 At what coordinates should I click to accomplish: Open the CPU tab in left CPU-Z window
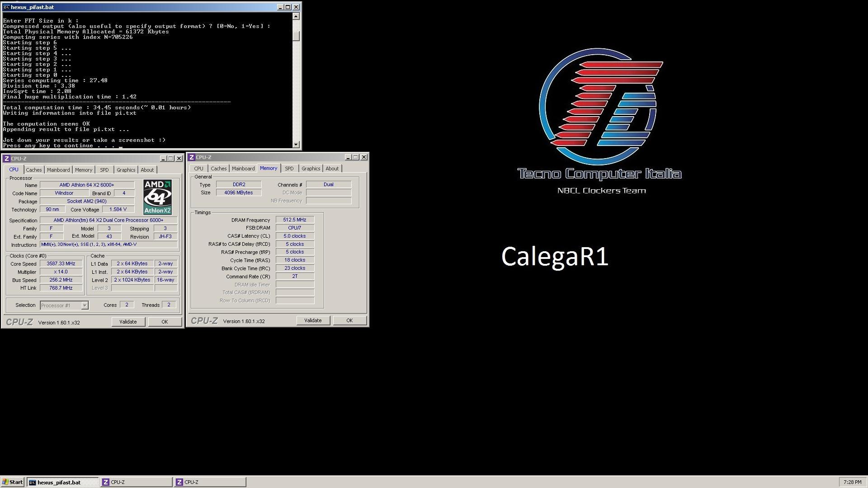pyautogui.click(x=14, y=169)
